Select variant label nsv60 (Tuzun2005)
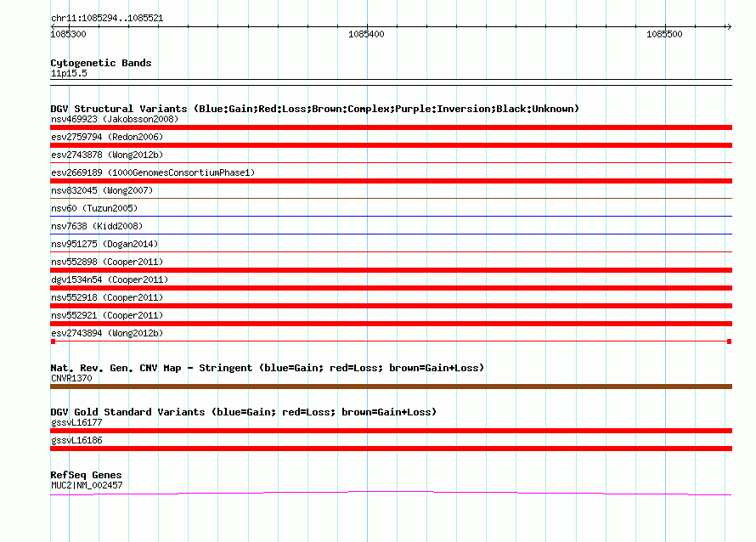Image resolution: width=756 pixels, height=542 pixels. tap(94, 208)
